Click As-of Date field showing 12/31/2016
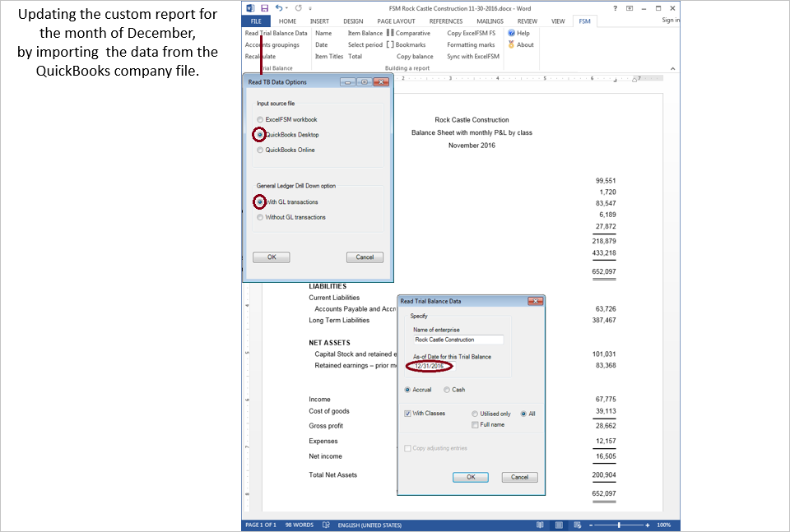 [x=434, y=366]
